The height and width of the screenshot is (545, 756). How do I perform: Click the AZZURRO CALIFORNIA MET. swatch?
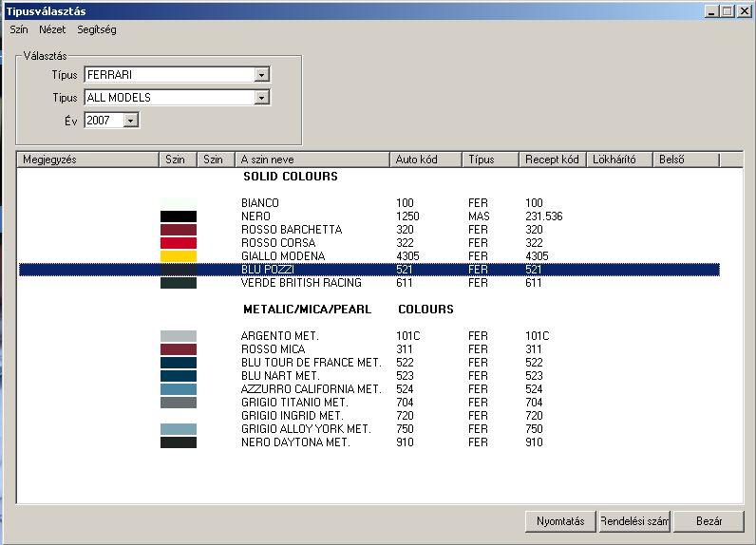click(179, 389)
